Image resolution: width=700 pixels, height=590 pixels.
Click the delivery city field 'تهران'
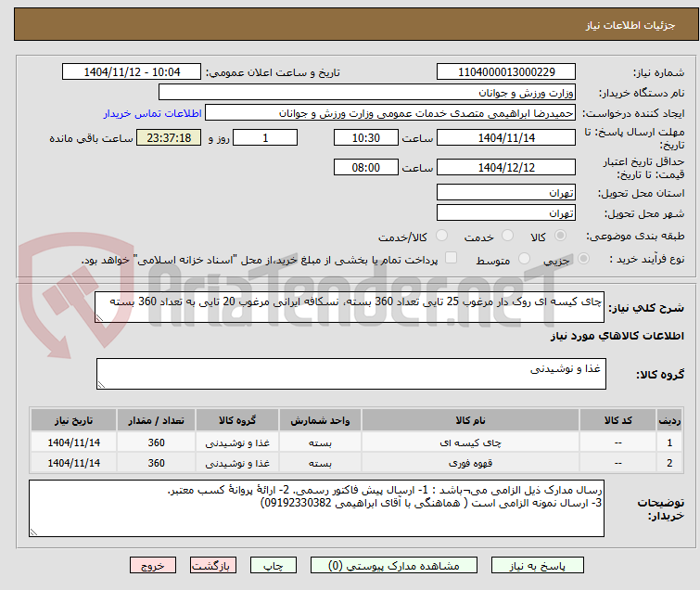point(506,213)
